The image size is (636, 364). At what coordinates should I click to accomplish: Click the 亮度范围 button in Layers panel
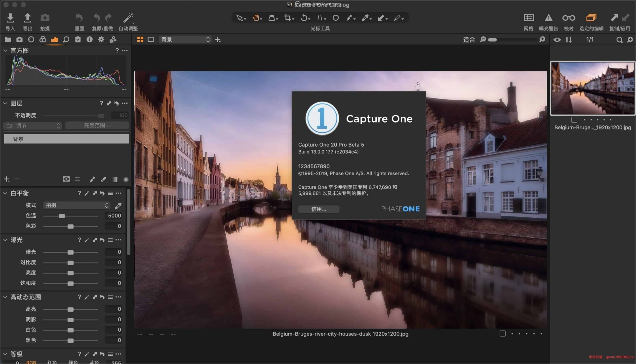97,125
